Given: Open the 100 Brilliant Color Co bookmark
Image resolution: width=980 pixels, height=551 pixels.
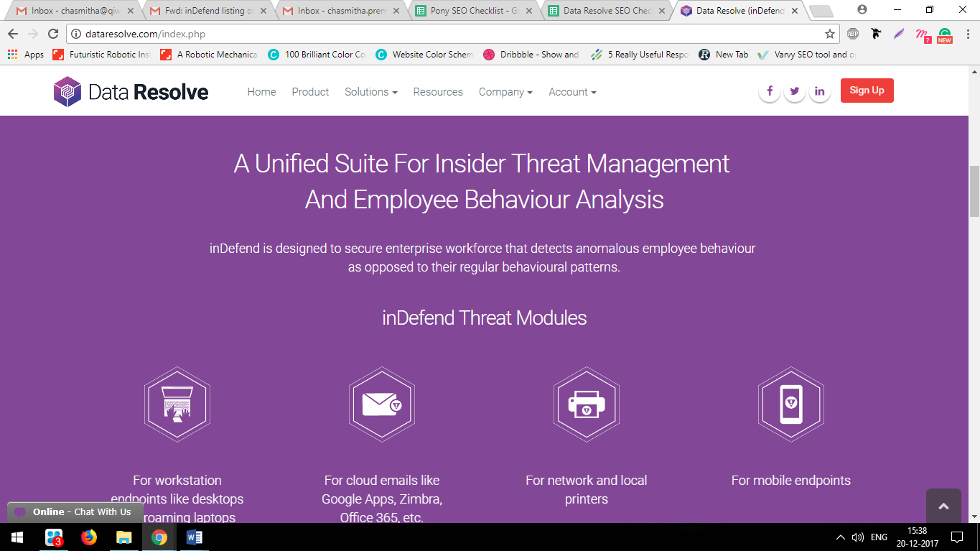Looking at the screenshot, I should click(317, 55).
